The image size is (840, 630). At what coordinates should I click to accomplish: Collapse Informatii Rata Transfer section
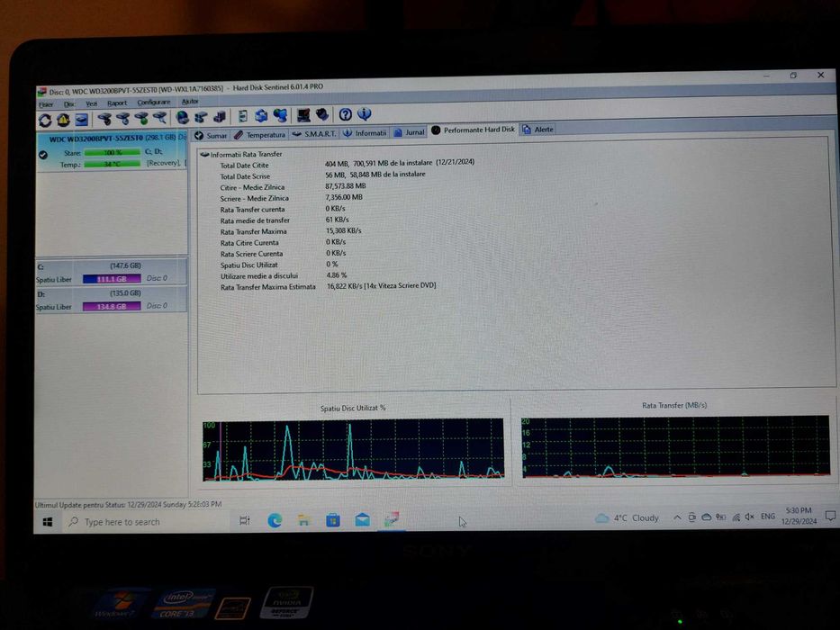click(204, 154)
